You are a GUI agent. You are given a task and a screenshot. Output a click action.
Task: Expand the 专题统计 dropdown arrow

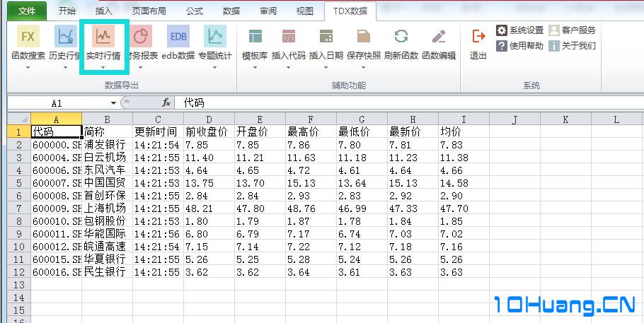pyautogui.click(x=215, y=68)
